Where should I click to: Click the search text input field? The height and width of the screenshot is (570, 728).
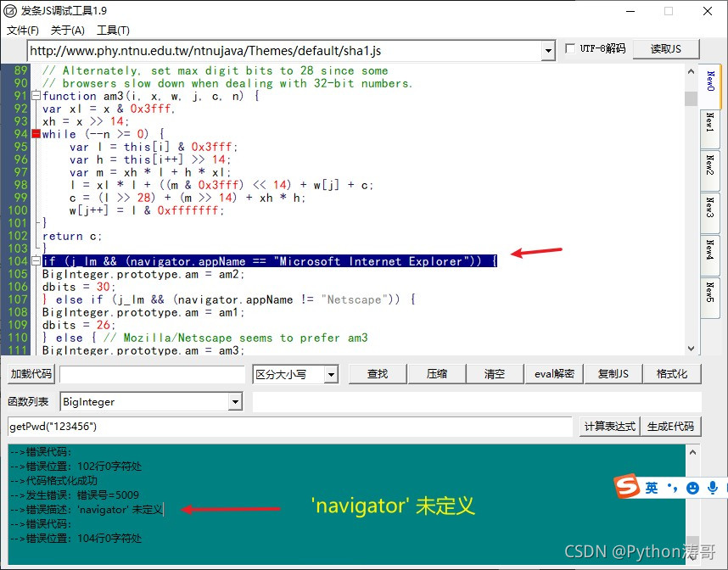point(152,374)
